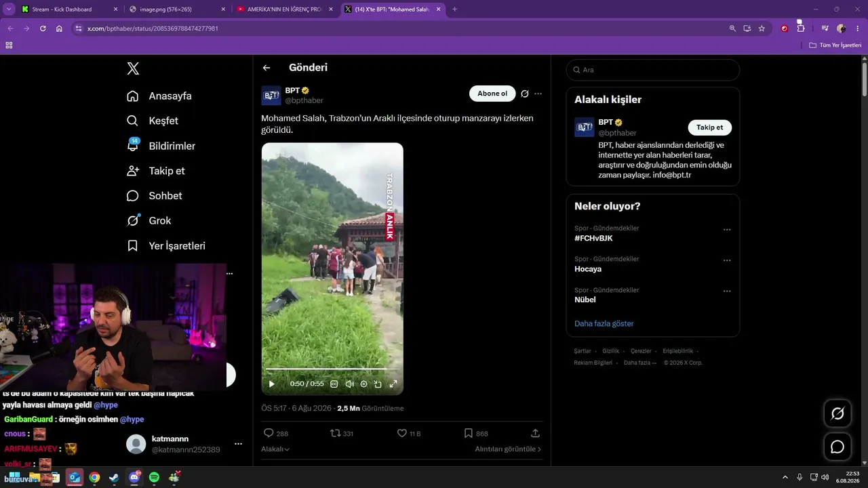Image resolution: width=868 pixels, height=488 pixels.
Task: Open the BPT profile avatar on the post
Action: click(271, 96)
